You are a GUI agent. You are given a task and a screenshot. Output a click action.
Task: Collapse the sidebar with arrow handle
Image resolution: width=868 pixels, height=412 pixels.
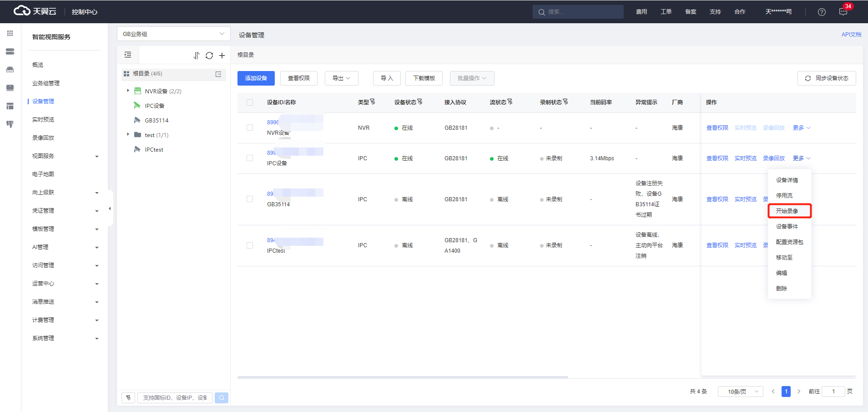[110, 209]
